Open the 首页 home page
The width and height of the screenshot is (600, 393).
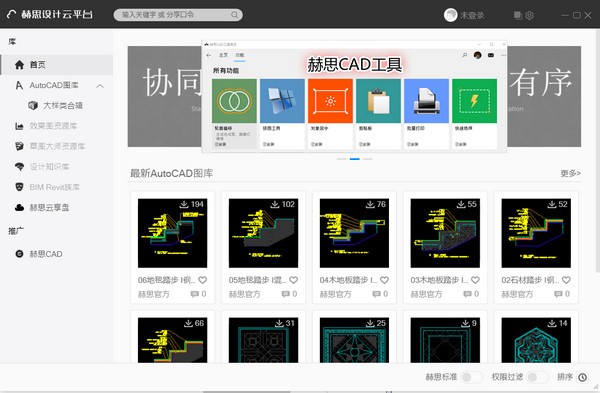57,65
